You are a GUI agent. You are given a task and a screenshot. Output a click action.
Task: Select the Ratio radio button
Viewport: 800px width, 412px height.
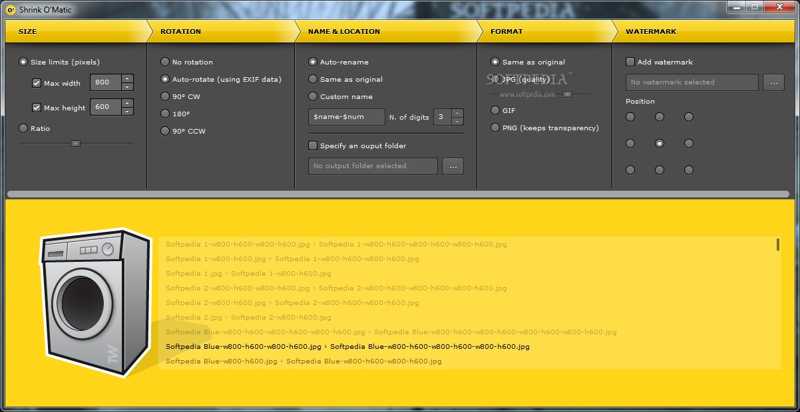pyautogui.click(x=23, y=128)
